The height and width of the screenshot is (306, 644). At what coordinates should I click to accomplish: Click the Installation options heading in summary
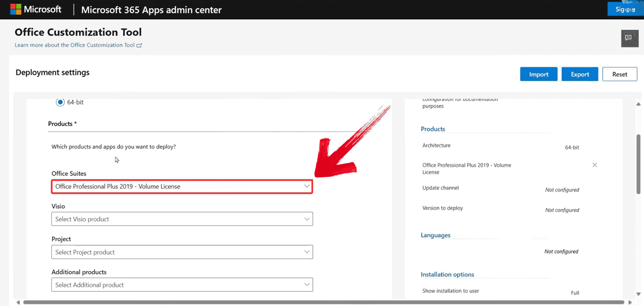[447, 274]
